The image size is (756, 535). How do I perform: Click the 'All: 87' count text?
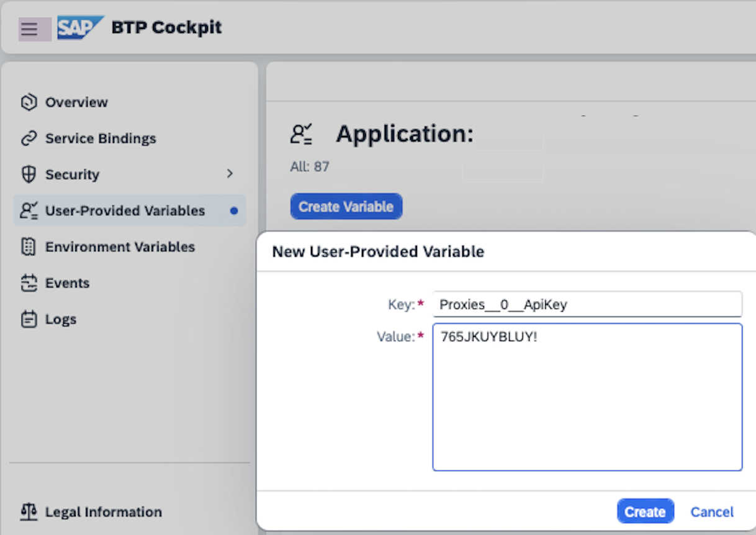point(310,167)
